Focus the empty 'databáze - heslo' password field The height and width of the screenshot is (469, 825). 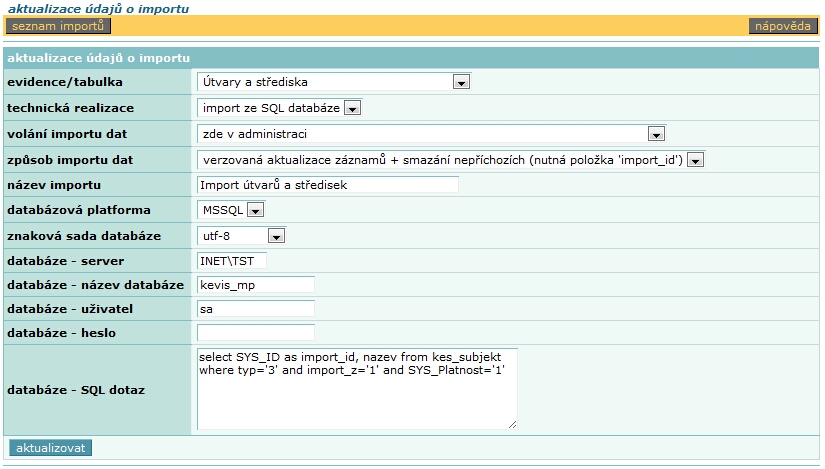click(x=256, y=333)
